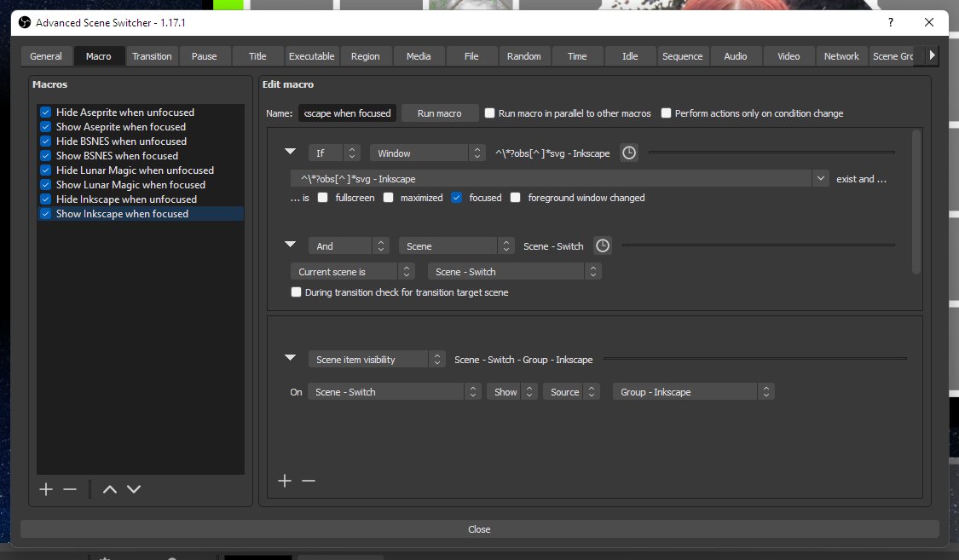Disable the Hide BSNES when unfocused macro
This screenshot has width=959, height=560.
coord(45,141)
